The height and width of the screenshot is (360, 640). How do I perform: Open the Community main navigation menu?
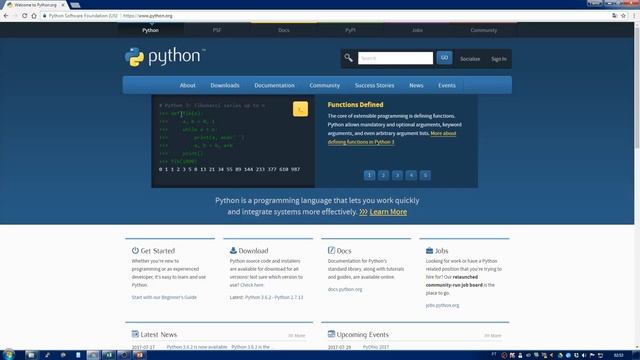(x=324, y=85)
